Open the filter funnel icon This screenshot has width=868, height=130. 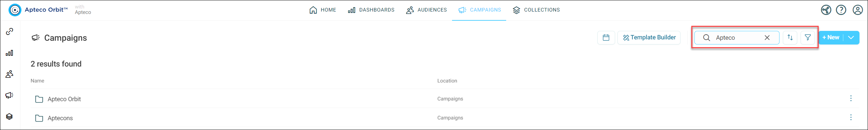(808, 38)
